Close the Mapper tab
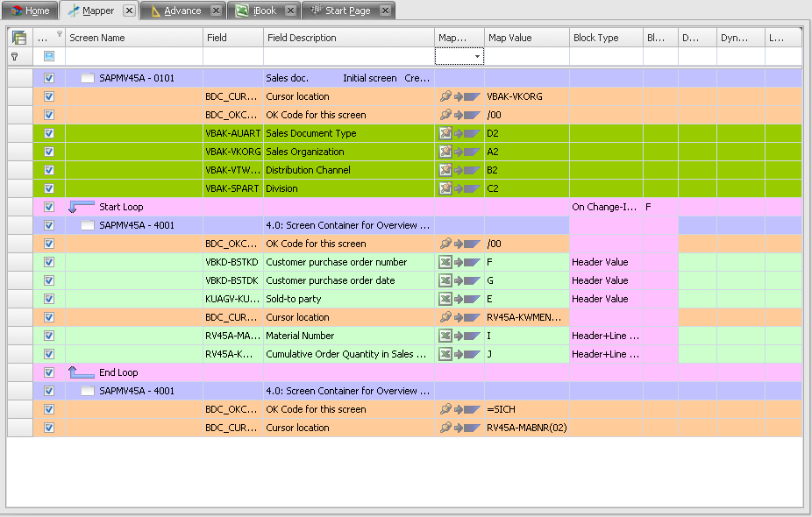Viewport: 812px width, 517px height. point(129,11)
